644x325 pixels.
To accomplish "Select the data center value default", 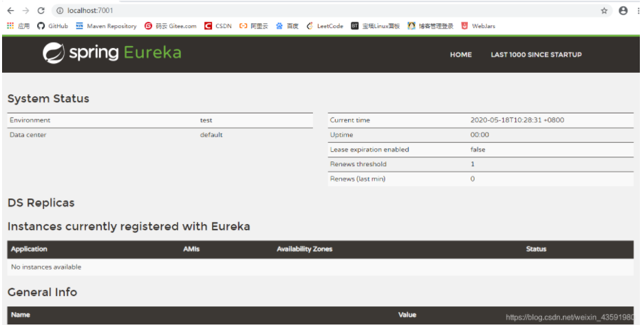I will coord(211,135).
